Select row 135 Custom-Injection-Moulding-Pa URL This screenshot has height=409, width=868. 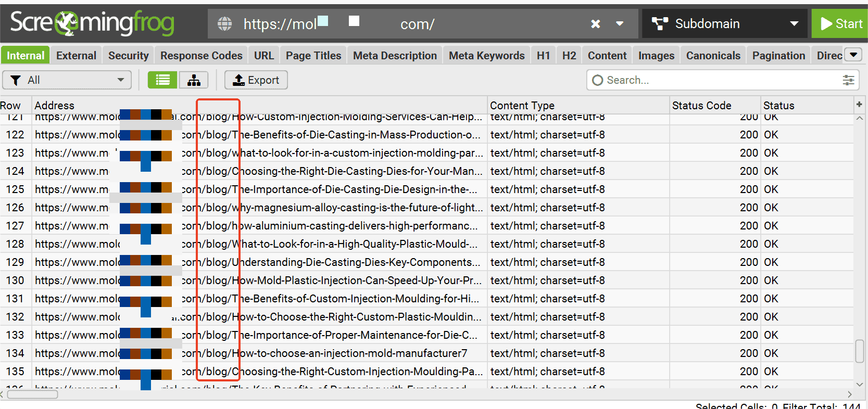pyautogui.click(x=259, y=372)
